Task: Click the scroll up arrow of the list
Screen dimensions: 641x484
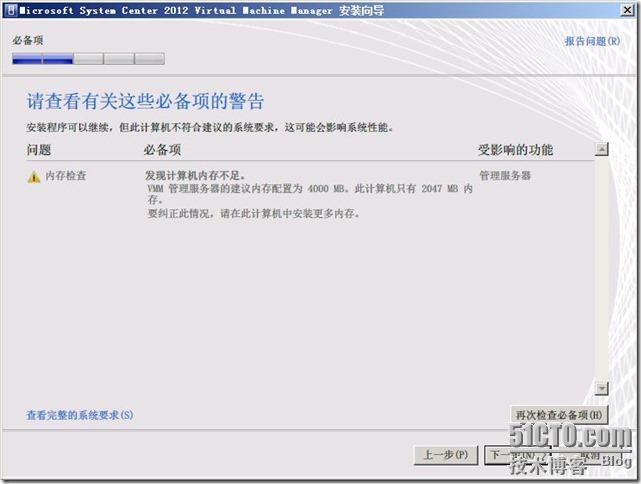Action: point(601,149)
